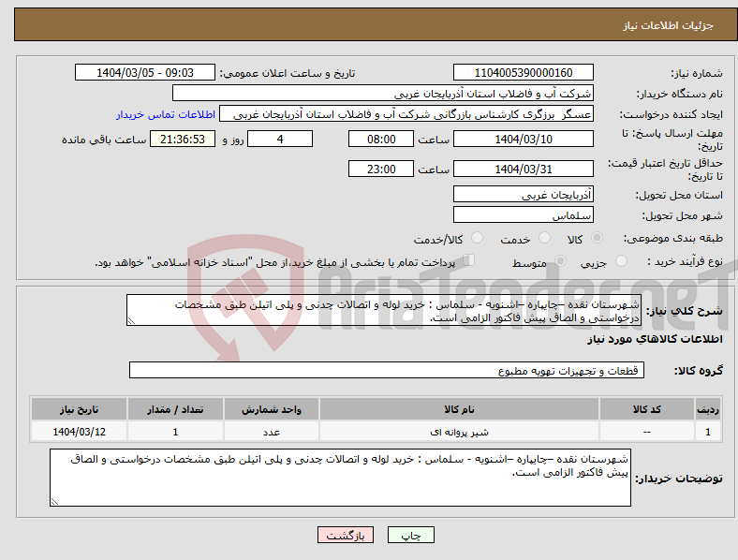Toggle the Islamic treasury payment checkbox

(x=469, y=260)
